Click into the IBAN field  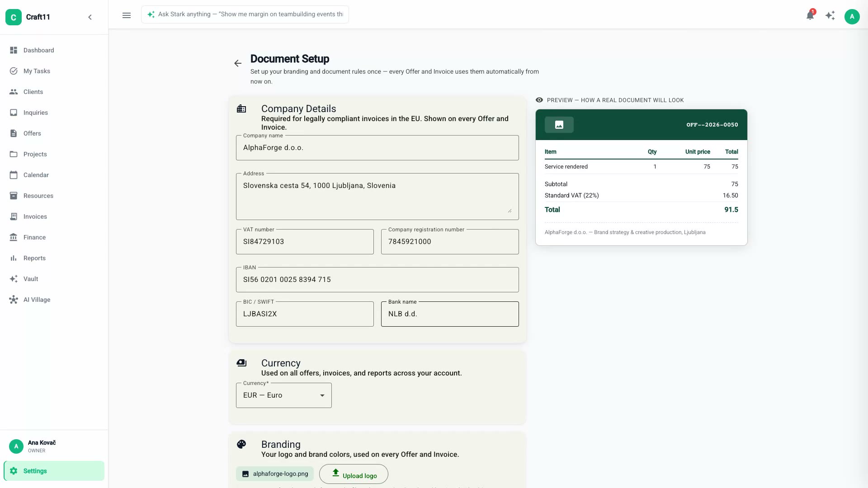point(377,280)
